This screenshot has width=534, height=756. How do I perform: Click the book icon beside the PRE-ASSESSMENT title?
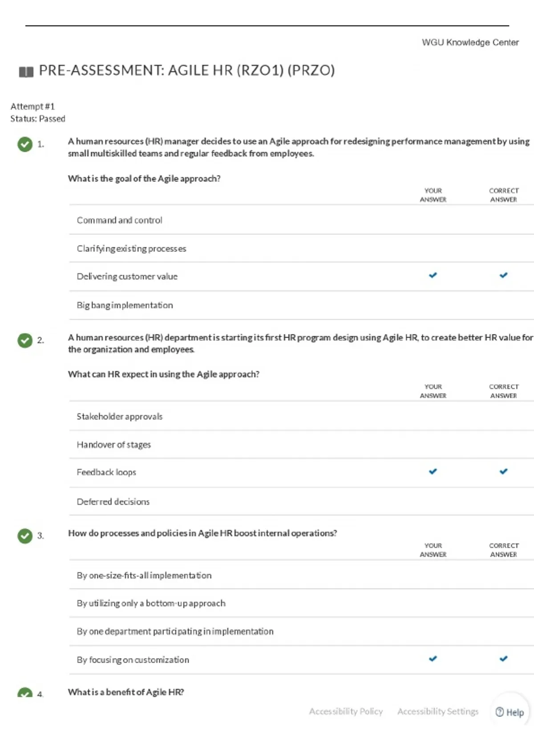tap(26, 72)
